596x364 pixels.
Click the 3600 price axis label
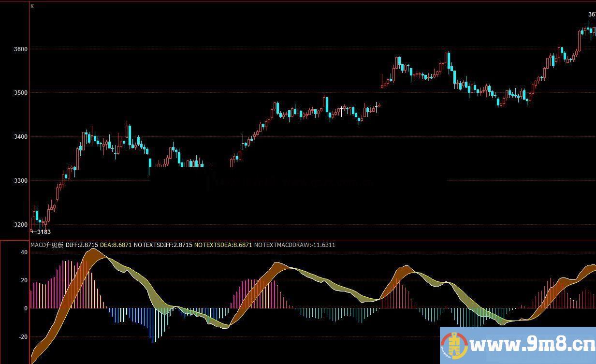pos(21,49)
